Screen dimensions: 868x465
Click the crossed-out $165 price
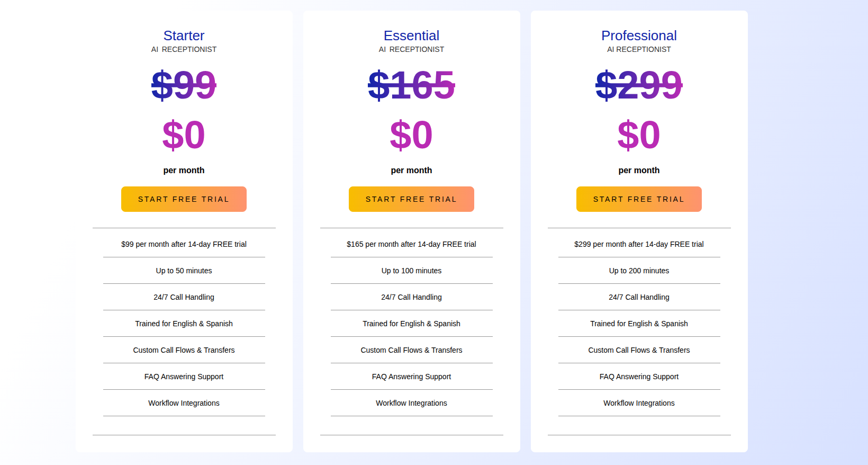tap(411, 85)
